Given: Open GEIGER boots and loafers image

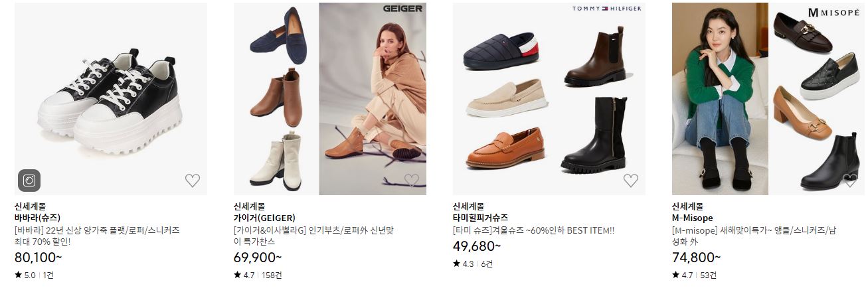Looking at the screenshot, I should pyautogui.click(x=330, y=99).
